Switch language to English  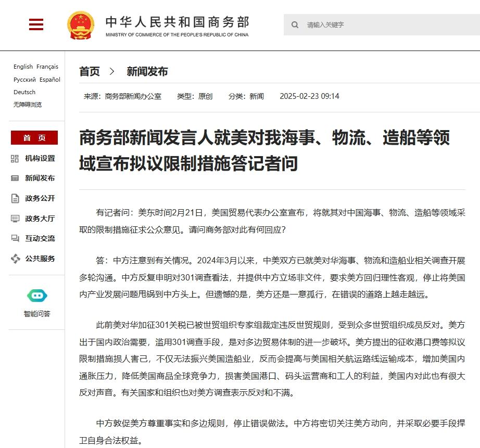click(23, 67)
